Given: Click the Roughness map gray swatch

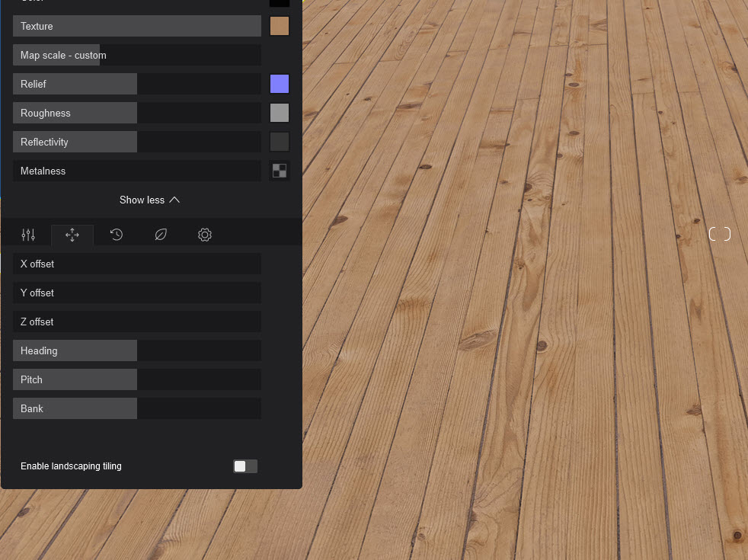Looking at the screenshot, I should click(x=280, y=113).
